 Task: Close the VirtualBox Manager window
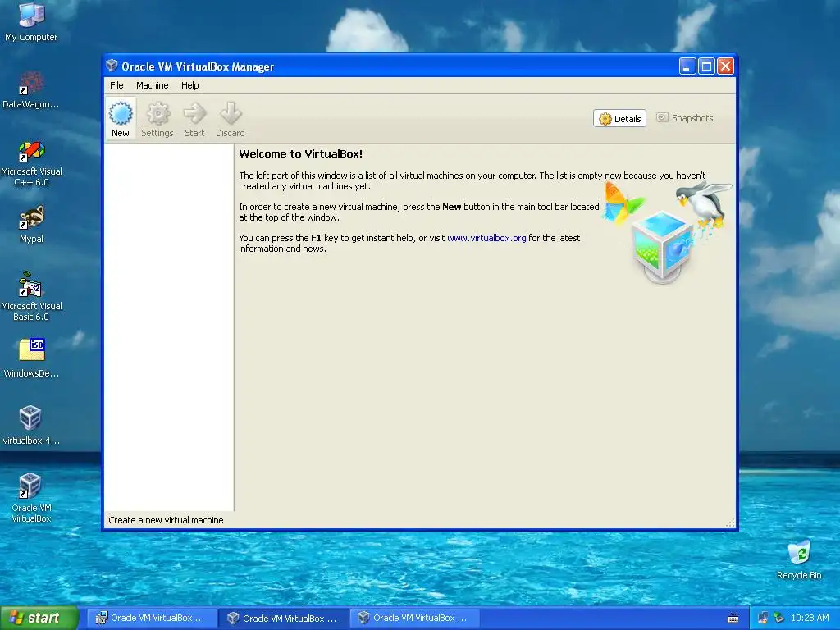(x=725, y=66)
